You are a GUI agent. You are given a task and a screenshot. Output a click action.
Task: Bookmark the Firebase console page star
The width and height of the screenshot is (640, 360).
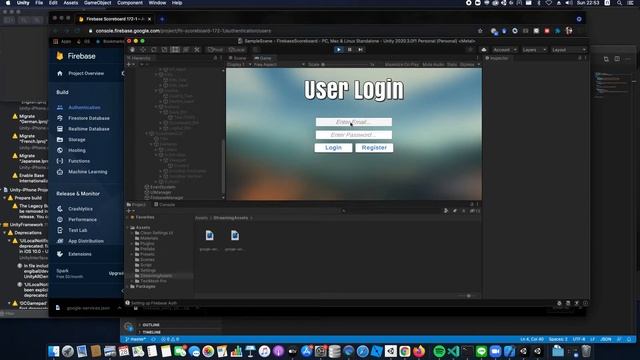click(480, 31)
